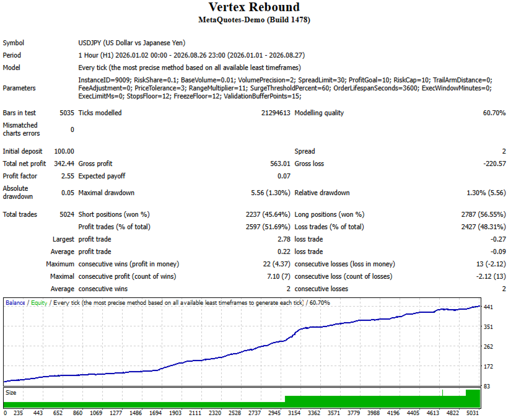Click the Size label in volume panel

click(x=11, y=393)
